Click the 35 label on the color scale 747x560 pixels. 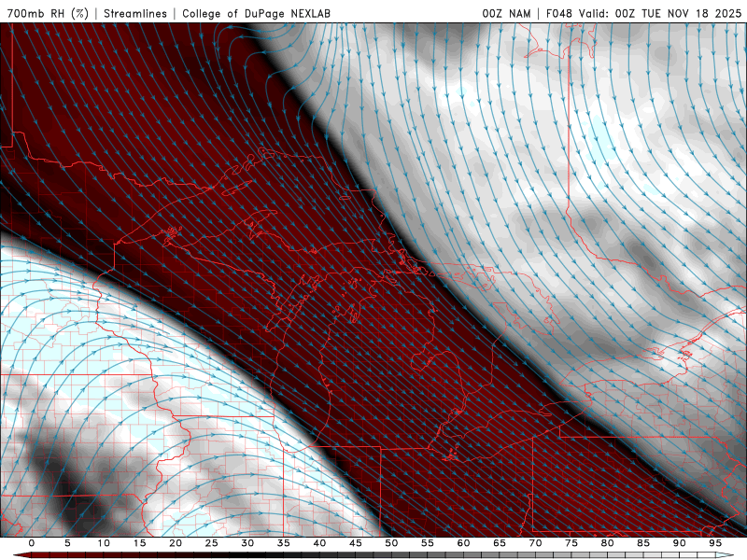pos(284,543)
